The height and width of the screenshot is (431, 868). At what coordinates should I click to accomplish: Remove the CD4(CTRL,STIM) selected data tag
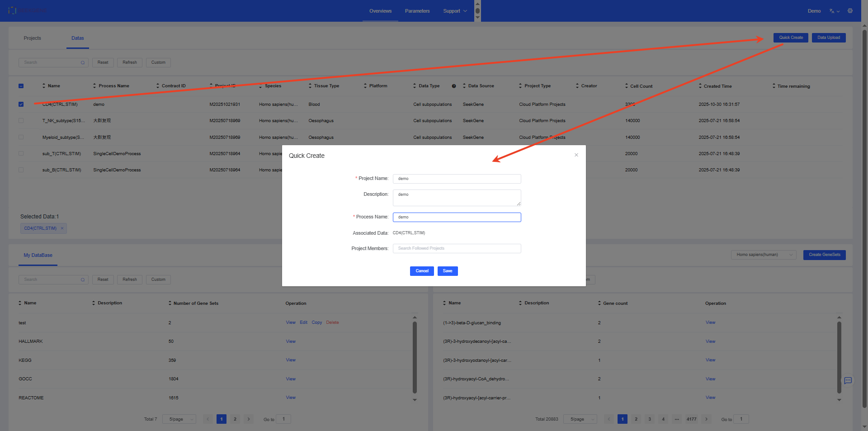pyautogui.click(x=62, y=228)
